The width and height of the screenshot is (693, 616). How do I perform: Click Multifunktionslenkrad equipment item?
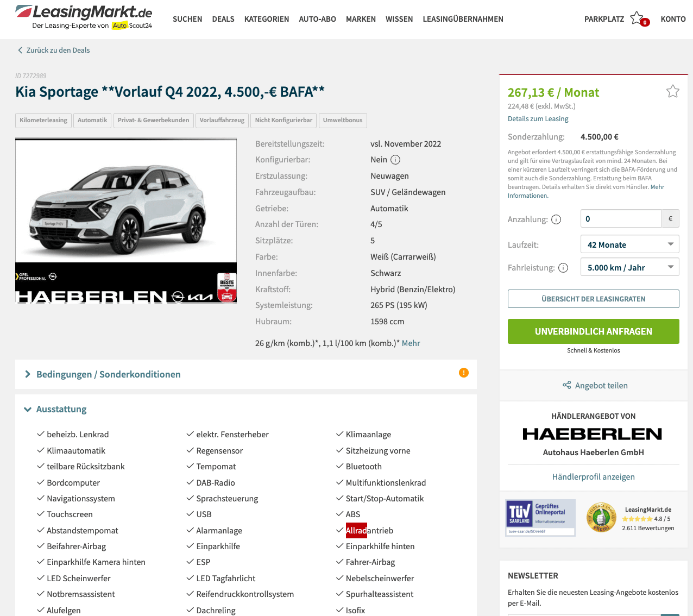tap(386, 483)
